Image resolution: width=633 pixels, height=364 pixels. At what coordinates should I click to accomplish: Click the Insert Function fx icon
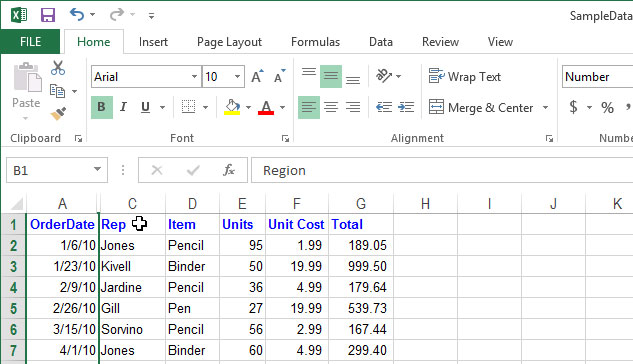[229, 170]
